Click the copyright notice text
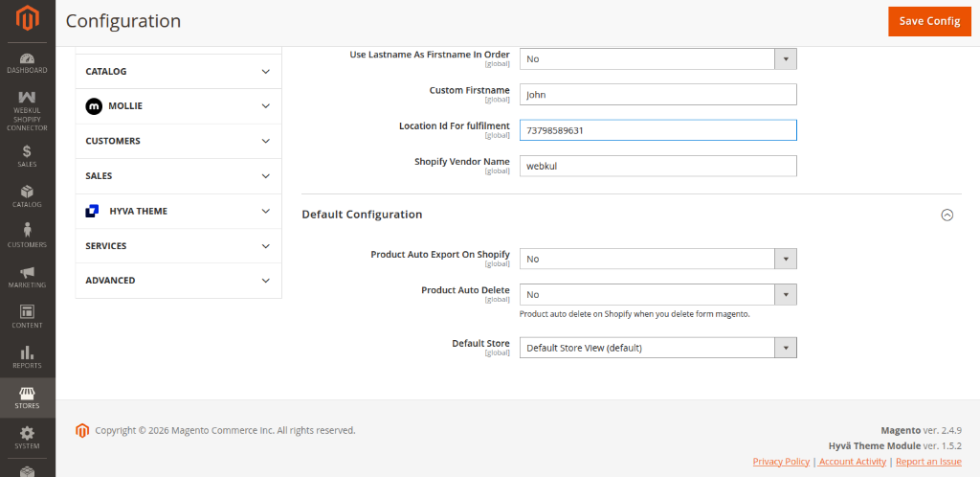980x477 pixels. (x=225, y=430)
